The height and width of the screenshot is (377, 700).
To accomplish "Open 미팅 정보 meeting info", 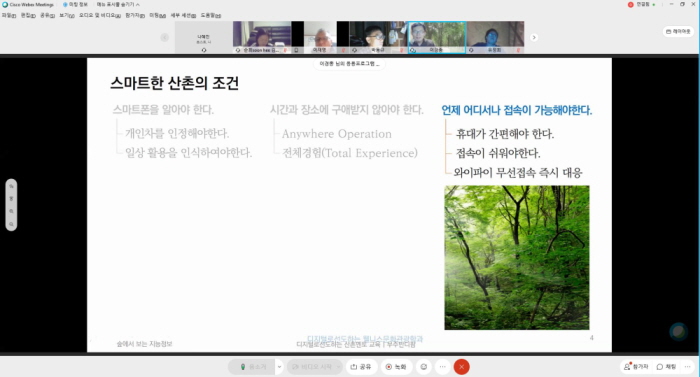I will pos(75,4).
